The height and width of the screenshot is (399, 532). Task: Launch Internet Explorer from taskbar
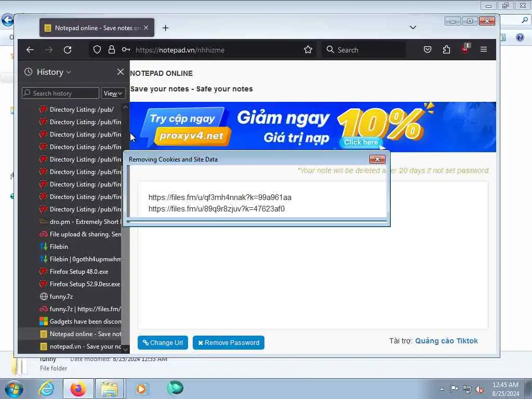[46, 389]
